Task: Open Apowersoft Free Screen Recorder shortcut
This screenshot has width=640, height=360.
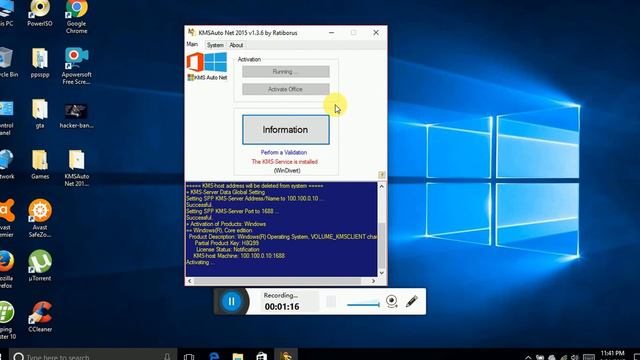Action: click(x=76, y=66)
